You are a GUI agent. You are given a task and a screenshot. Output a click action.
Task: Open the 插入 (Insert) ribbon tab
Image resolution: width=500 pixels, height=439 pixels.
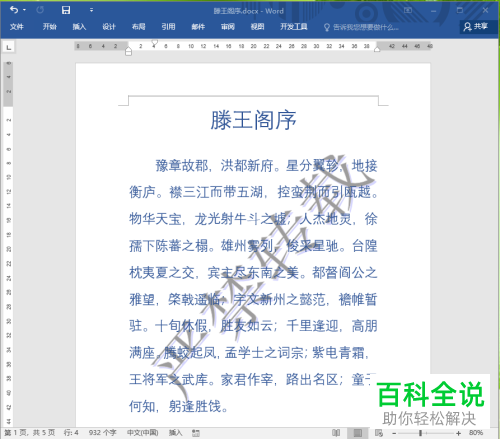(79, 27)
